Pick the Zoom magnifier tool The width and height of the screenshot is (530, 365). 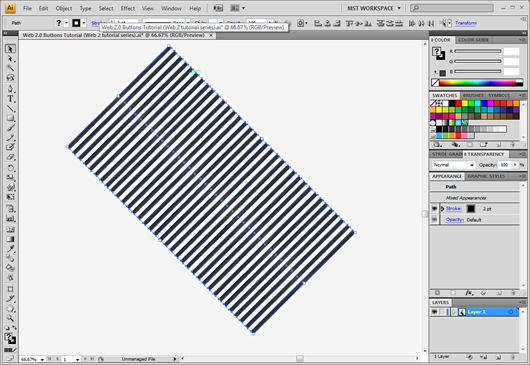pyautogui.click(x=10, y=318)
